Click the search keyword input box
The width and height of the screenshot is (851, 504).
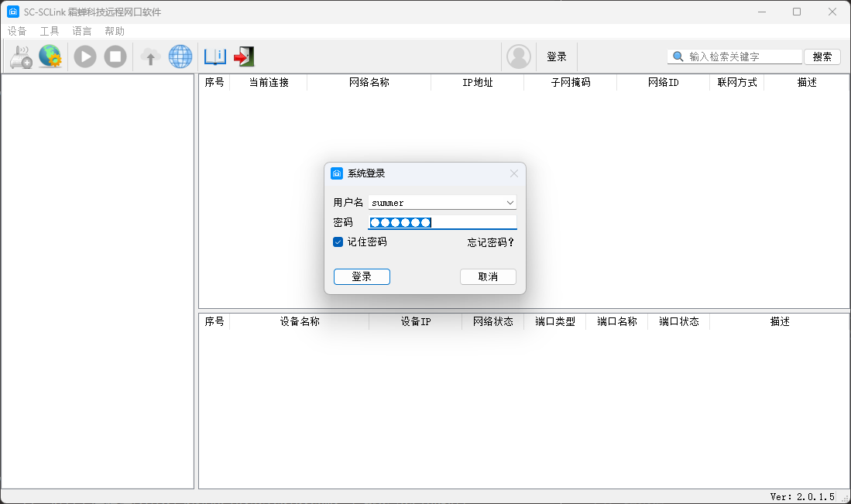(743, 57)
